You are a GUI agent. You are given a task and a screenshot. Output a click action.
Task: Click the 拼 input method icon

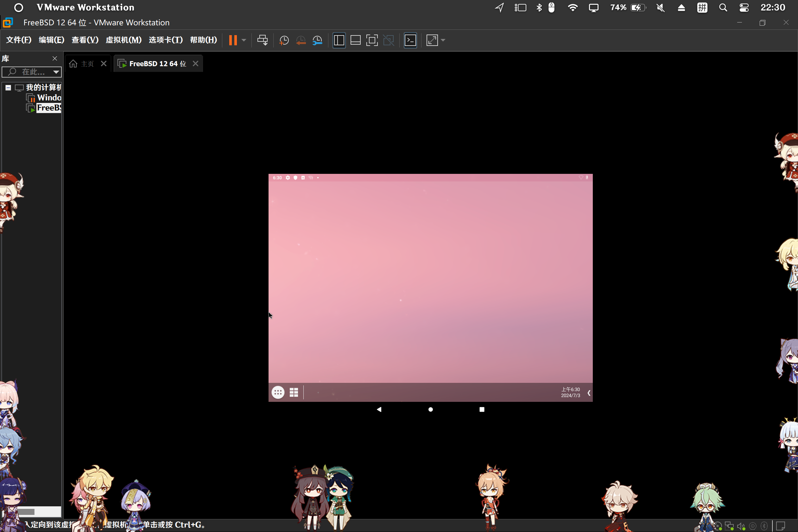(702, 8)
